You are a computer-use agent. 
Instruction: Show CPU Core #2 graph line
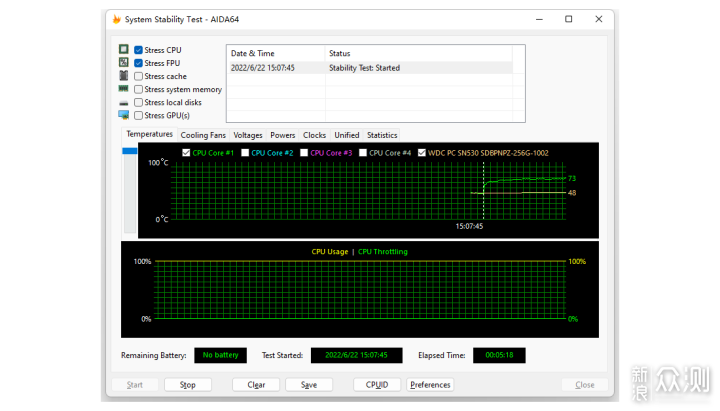pyautogui.click(x=245, y=152)
